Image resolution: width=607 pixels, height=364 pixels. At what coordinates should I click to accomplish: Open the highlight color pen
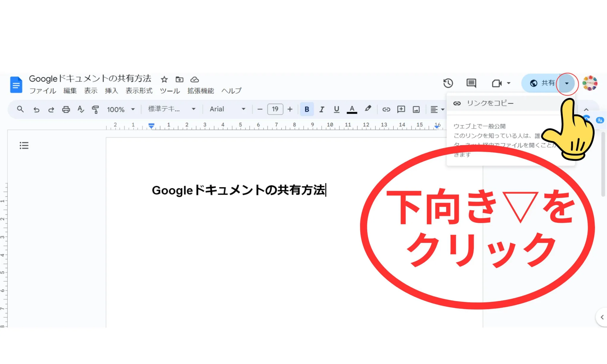368,109
